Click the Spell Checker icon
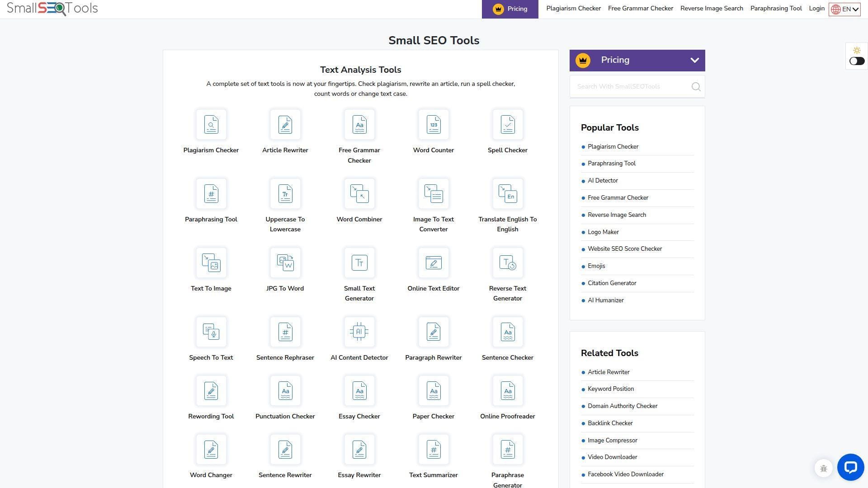The width and height of the screenshot is (868, 488). click(508, 125)
